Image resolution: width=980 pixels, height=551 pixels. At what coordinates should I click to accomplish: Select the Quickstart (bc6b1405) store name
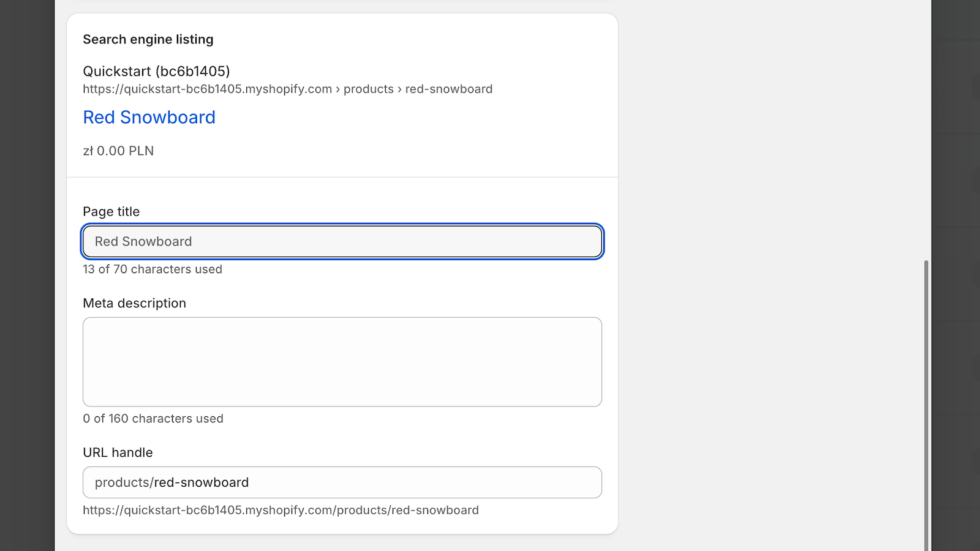pyautogui.click(x=157, y=71)
